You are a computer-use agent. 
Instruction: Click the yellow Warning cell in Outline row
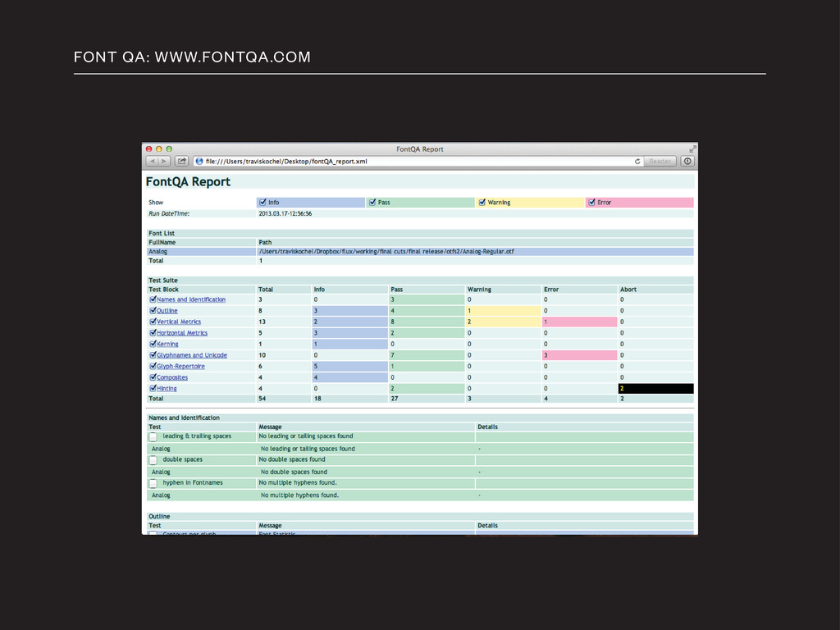[503, 311]
